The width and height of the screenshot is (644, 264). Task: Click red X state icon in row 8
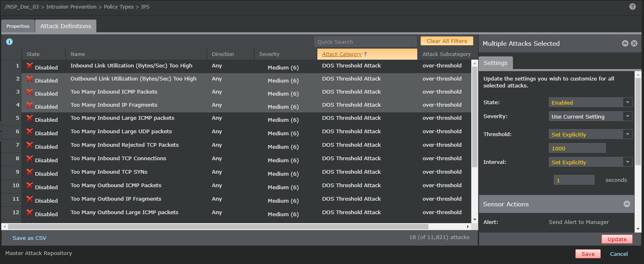point(30,159)
